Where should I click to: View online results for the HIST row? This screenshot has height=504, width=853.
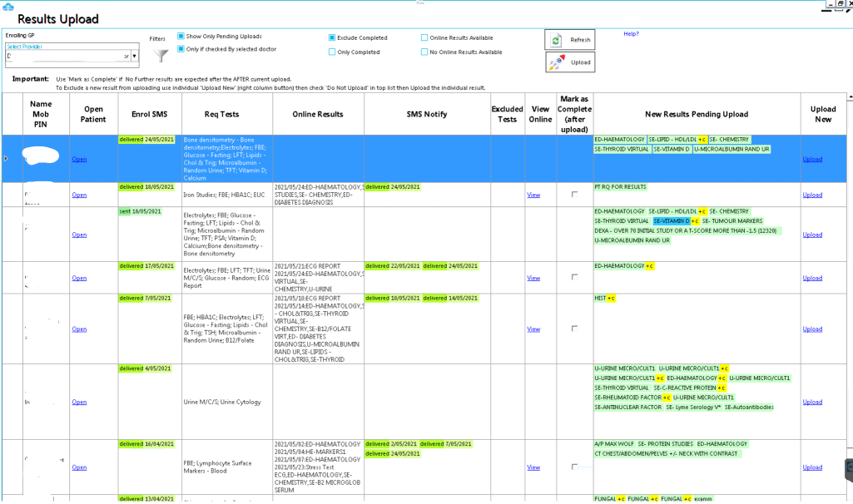click(533, 329)
